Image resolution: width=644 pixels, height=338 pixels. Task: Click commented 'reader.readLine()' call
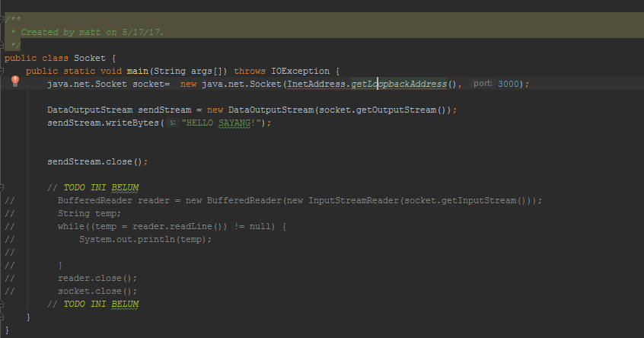click(x=180, y=226)
